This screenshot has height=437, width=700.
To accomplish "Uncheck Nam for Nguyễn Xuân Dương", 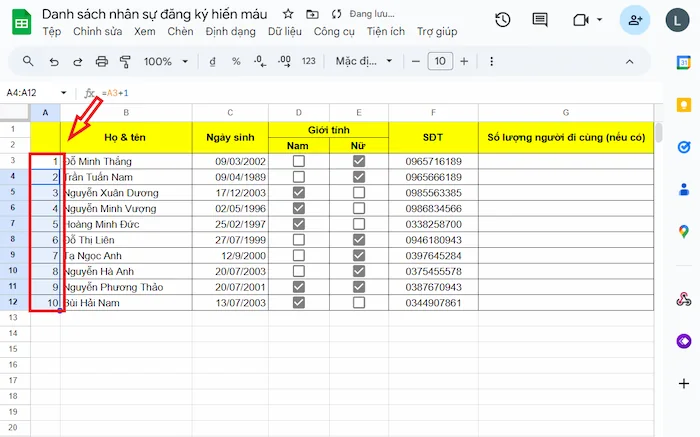I will (x=299, y=192).
